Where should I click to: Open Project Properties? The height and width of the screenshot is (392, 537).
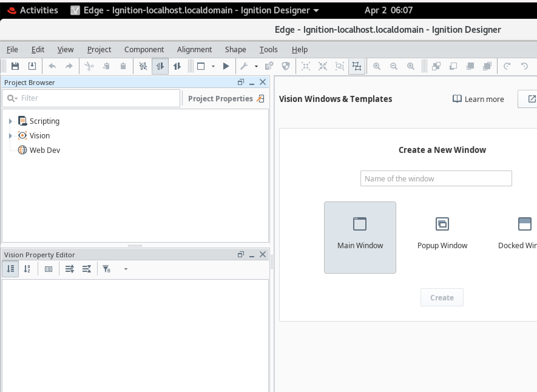[x=226, y=99]
